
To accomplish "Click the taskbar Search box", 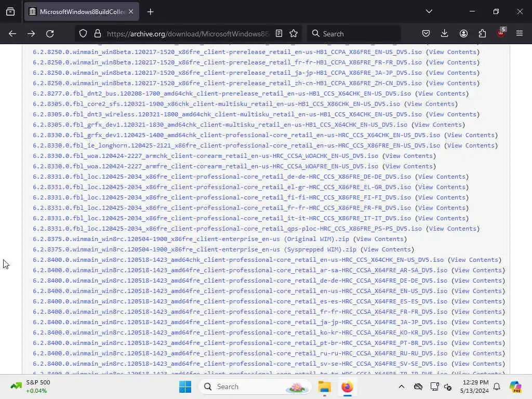I will [256, 387].
